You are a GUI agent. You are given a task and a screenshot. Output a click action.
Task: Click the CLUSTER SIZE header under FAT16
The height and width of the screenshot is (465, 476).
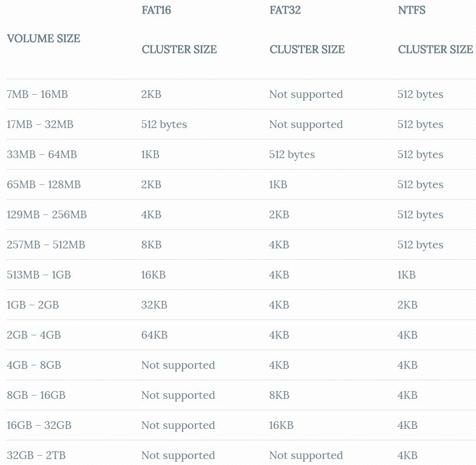coord(179,49)
